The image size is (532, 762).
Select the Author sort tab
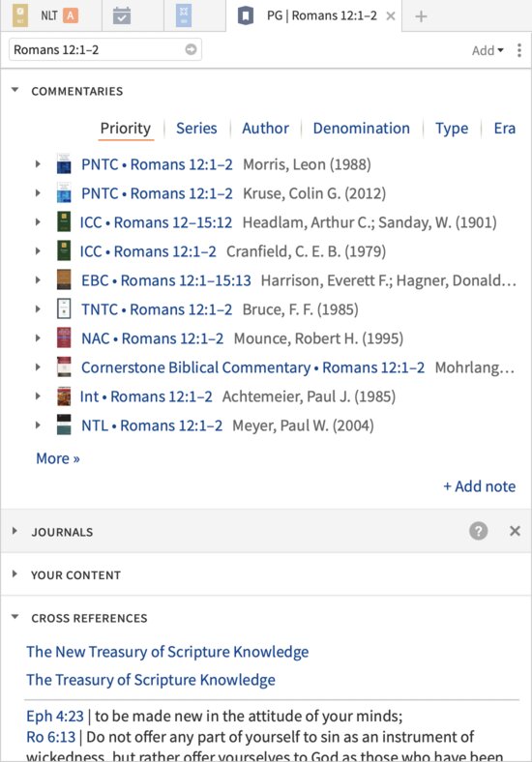[265, 128]
